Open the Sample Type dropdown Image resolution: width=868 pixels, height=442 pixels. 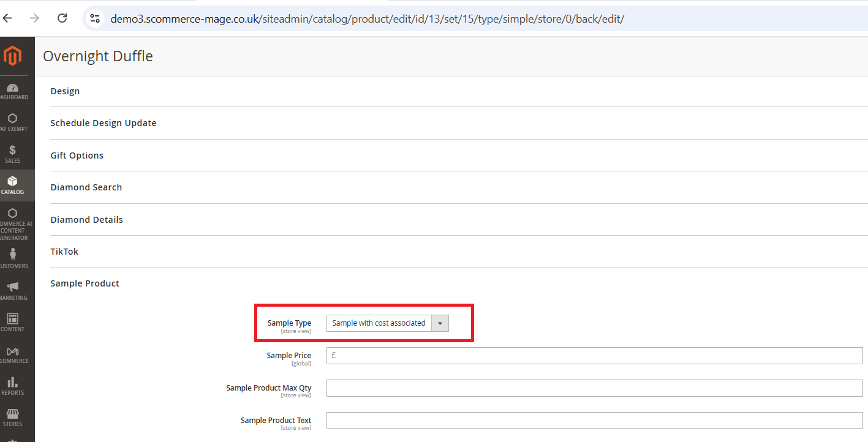(387, 323)
